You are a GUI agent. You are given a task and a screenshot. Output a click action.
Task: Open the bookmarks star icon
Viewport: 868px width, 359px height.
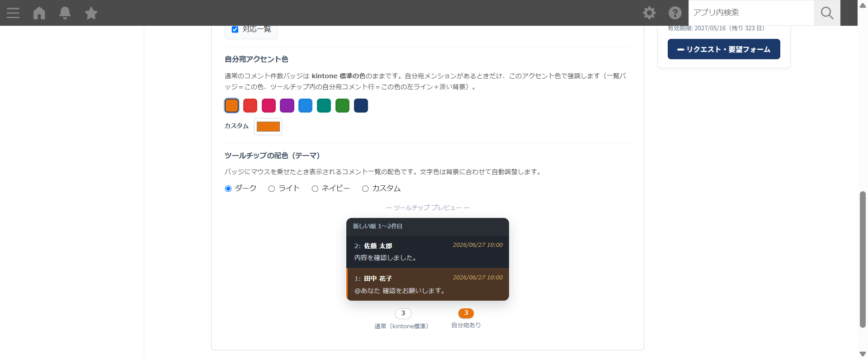coord(91,13)
